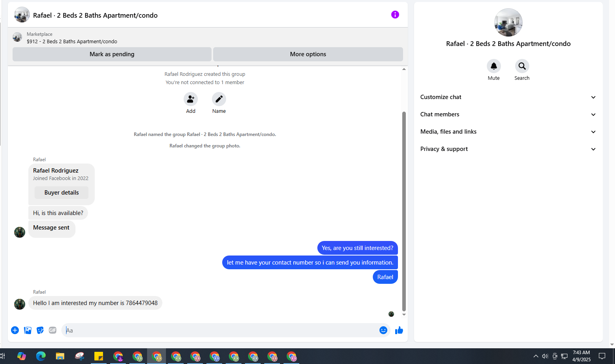Open the emoji picker in the message box
Screen dimensions: 615x364
[383, 330]
